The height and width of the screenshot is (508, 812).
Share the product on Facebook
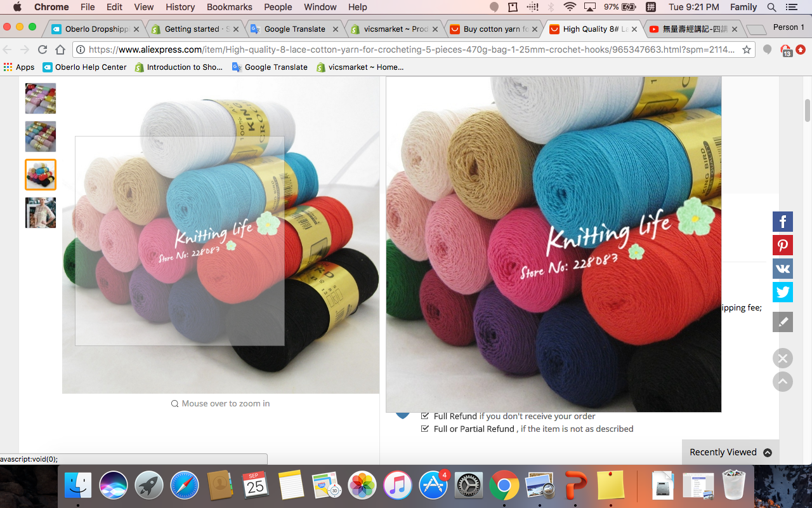point(782,222)
